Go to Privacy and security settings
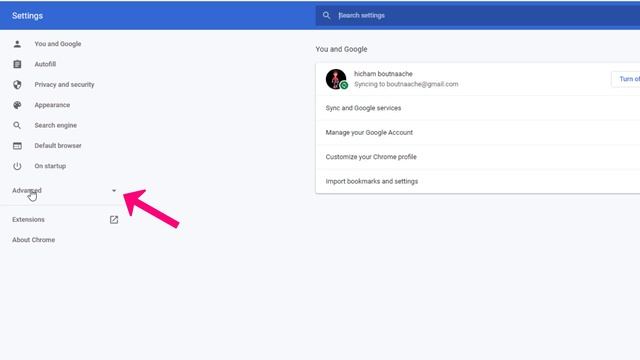The image size is (640, 360). click(x=64, y=84)
